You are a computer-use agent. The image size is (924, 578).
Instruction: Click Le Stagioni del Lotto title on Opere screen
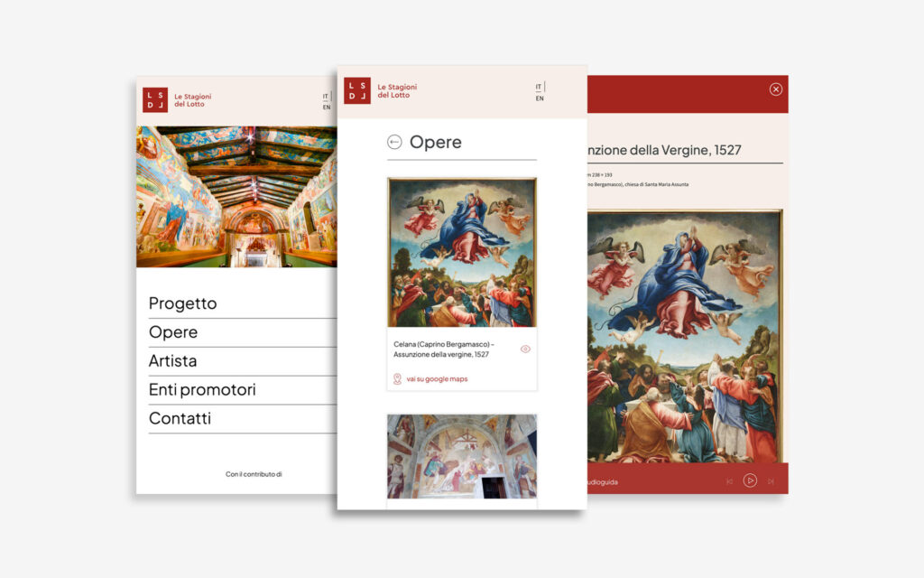tap(397, 91)
